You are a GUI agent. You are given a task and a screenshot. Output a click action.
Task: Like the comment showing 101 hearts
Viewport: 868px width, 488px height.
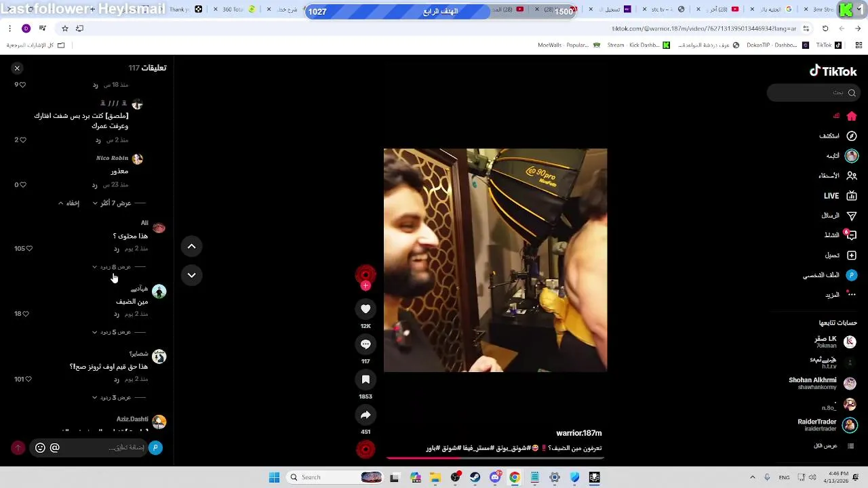(x=28, y=379)
